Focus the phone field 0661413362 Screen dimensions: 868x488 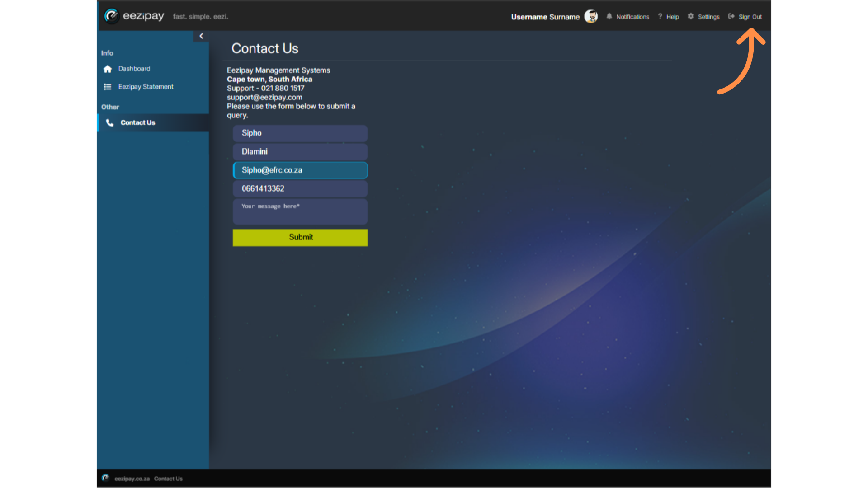(x=300, y=189)
